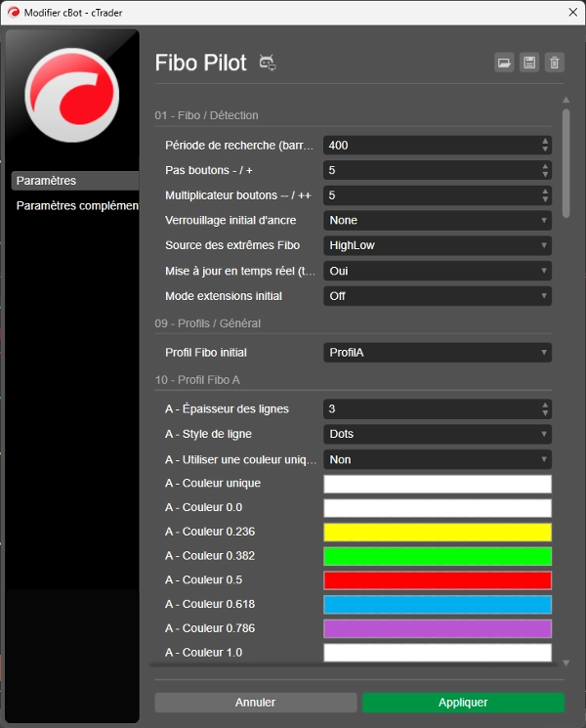Change the yellow A - Couleur 0.236 swatch
The image size is (586, 728).
438,532
